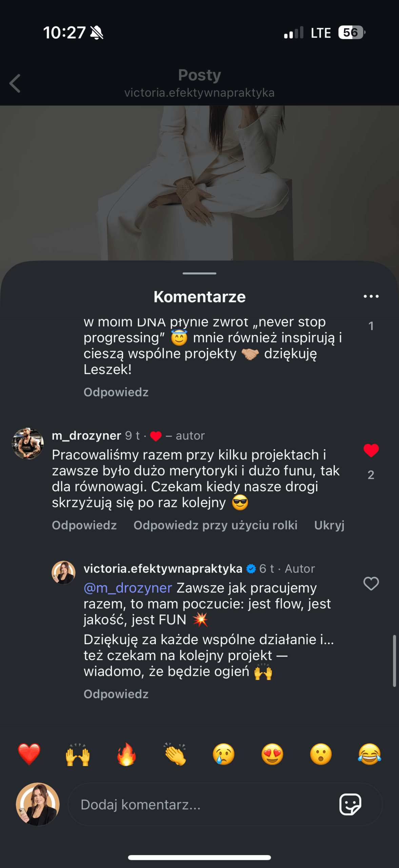Viewport: 399px width, 868px height.
Task: Tap the back arrow to leave Posty
Action: 15,83
